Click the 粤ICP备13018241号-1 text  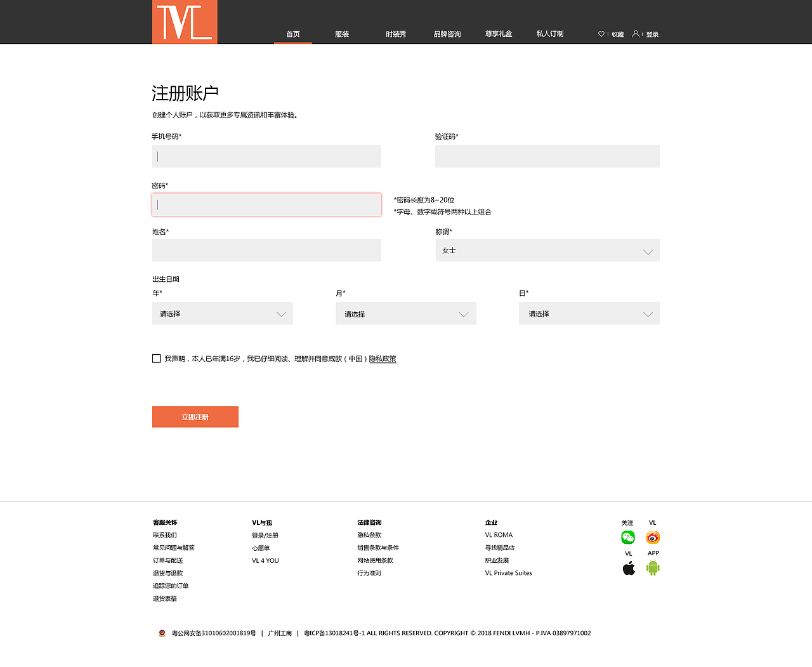tap(334, 633)
